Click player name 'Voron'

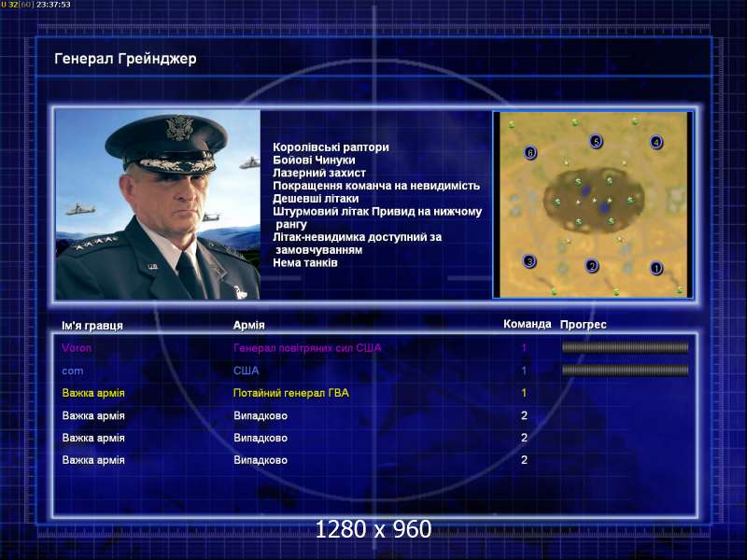pos(77,348)
